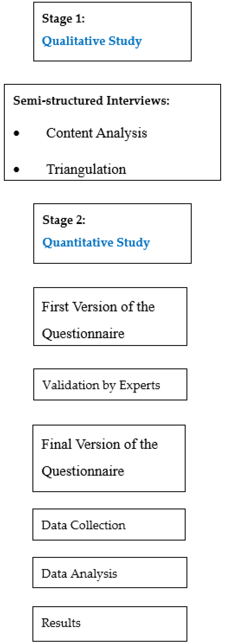Click the Triangulation bullet item

86,169
